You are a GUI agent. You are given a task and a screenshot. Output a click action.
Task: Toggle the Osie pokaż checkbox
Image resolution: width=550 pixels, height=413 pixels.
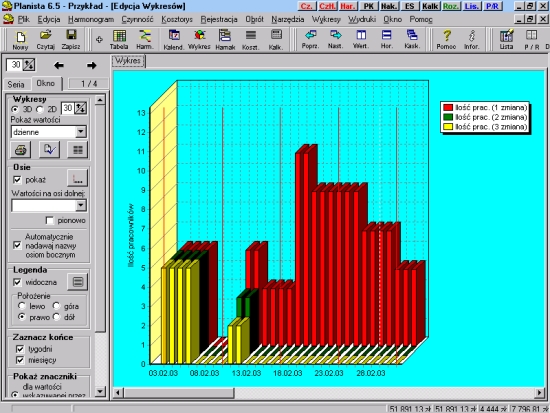click(x=17, y=180)
